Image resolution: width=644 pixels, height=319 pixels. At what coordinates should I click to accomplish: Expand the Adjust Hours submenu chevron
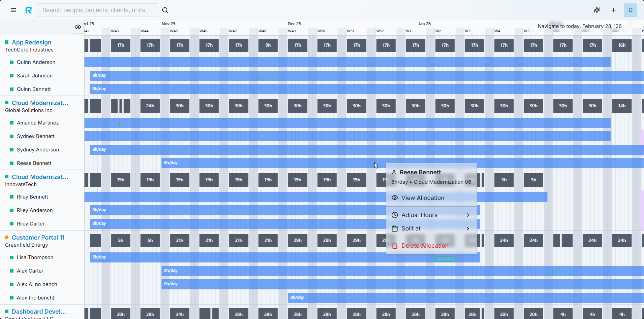pyautogui.click(x=468, y=215)
